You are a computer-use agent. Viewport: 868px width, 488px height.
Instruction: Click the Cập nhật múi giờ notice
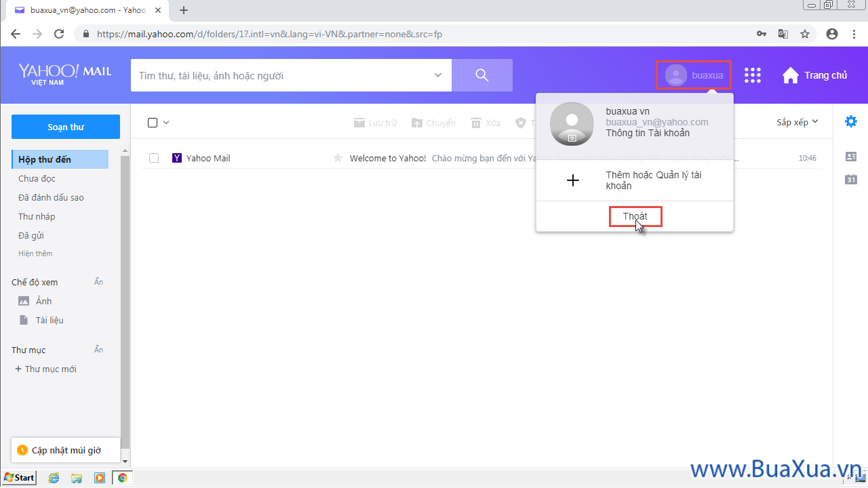(x=66, y=450)
